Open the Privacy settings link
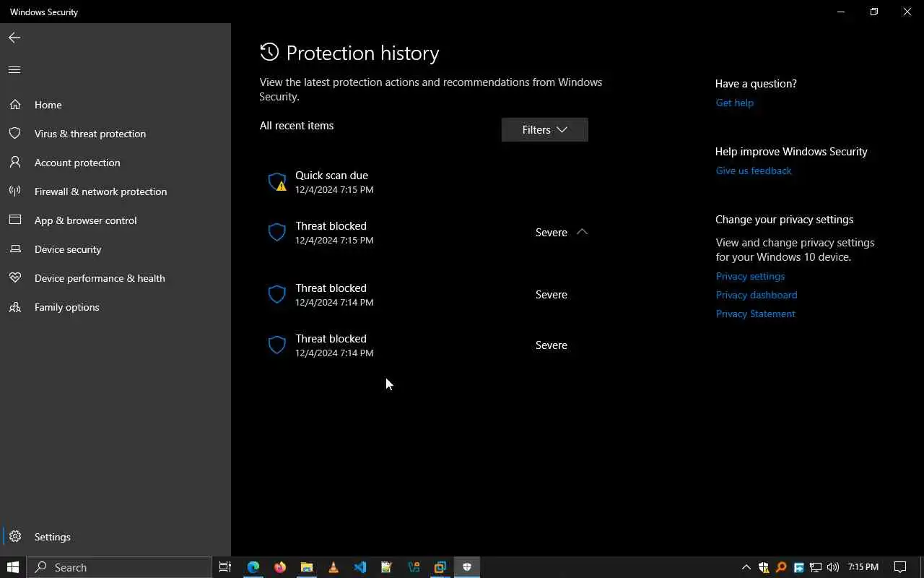This screenshot has width=924, height=578. 750,276
